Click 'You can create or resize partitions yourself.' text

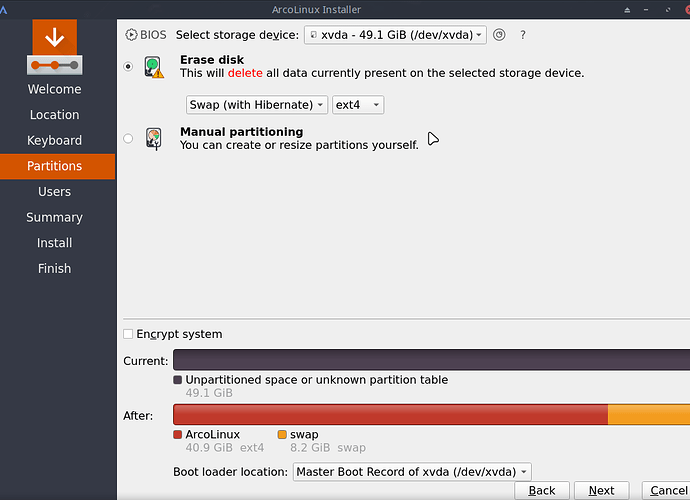299,145
